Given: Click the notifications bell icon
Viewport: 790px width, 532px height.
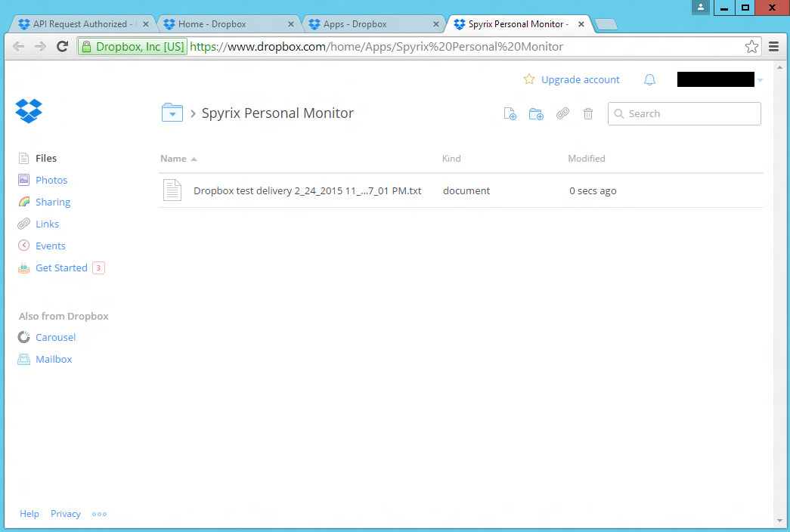Looking at the screenshot, I should click(x=650, y=79).
